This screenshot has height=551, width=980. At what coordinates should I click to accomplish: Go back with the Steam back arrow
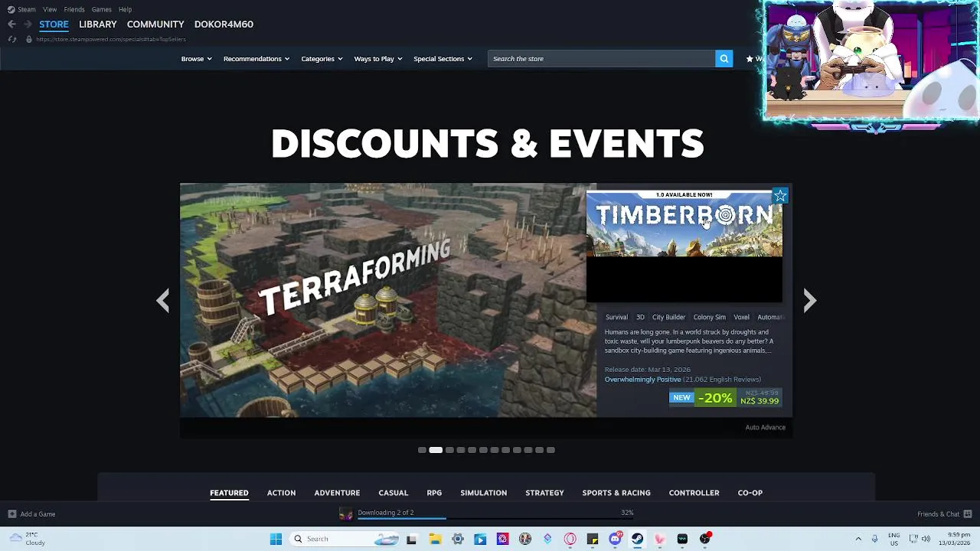[11, 24]
